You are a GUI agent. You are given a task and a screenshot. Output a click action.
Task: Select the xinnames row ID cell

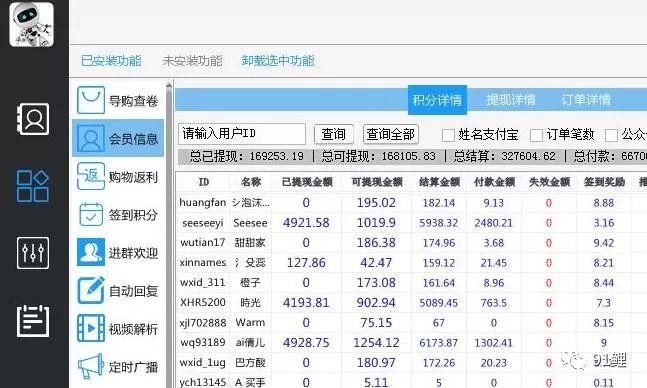[x=203, y=263]
